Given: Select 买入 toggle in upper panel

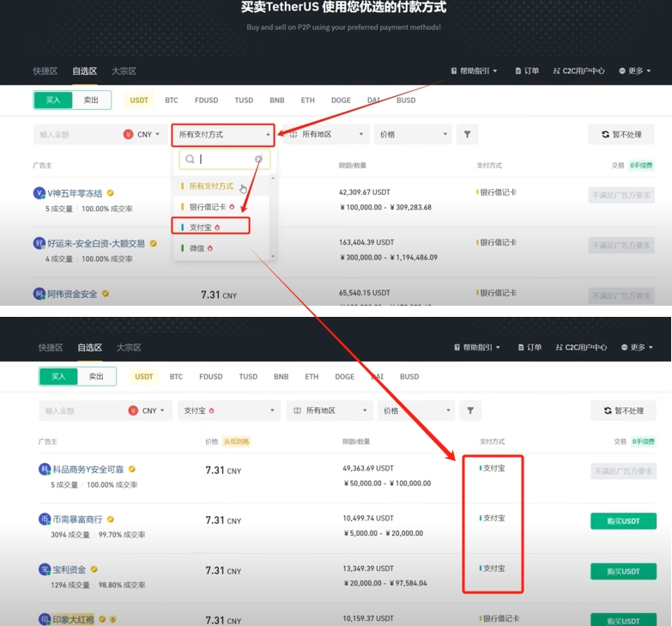Looking at the screenshot, I should click(x=53, y=100).
